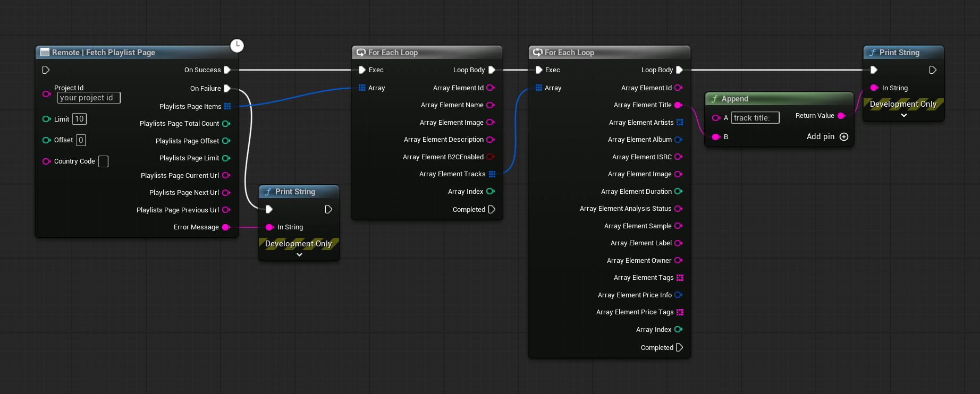
Task: Click the Array Element Title pin
Action: (x=678, y=105)
